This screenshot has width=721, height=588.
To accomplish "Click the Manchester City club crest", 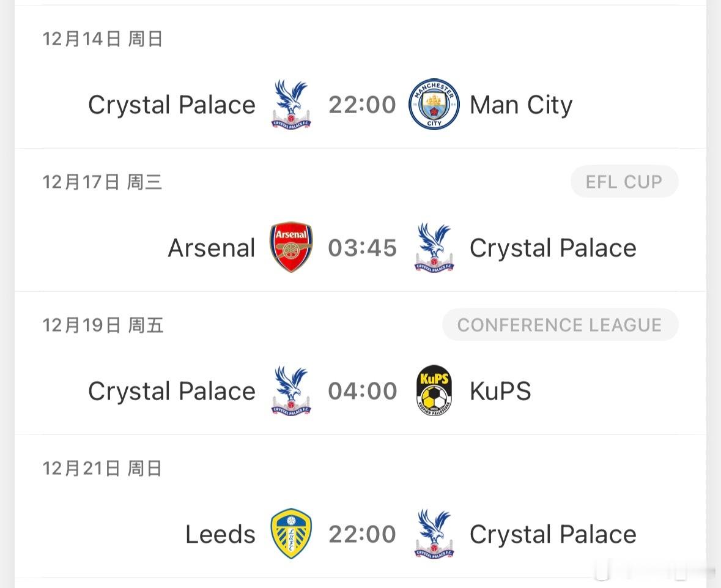I will coord(434,104).
